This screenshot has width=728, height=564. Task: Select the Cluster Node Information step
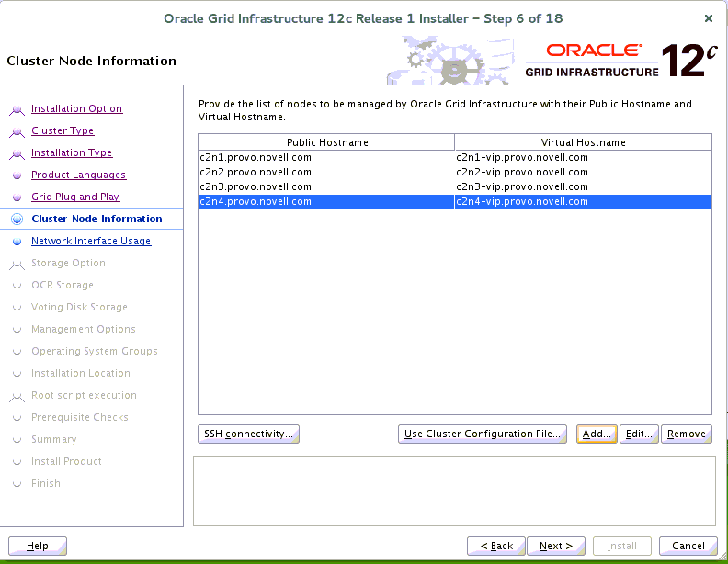[97, 219]
